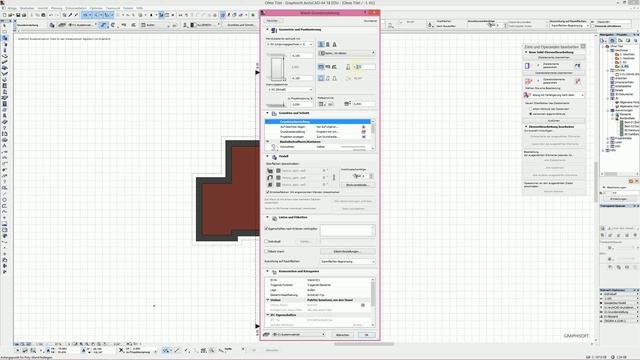The image size is (640, 360).
Task: Choose basic wall structure icon in dialog
Action: click(x=321, y=44)
